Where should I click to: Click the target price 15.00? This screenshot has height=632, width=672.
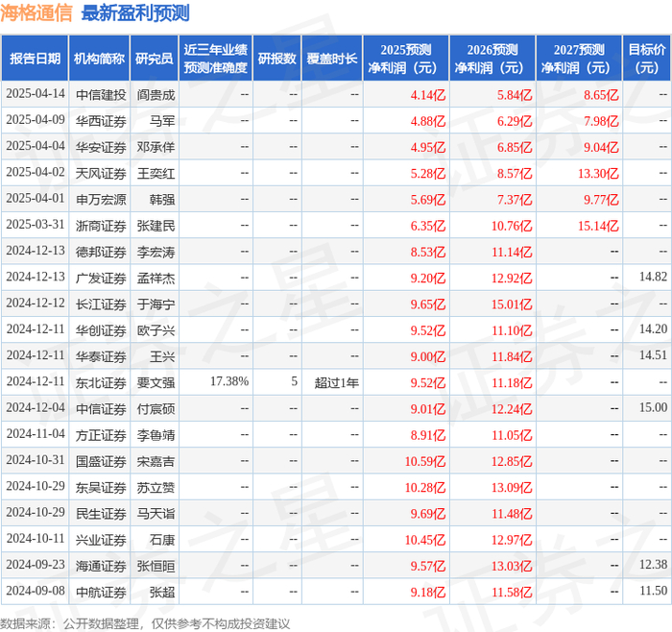(x=653, y=408)
